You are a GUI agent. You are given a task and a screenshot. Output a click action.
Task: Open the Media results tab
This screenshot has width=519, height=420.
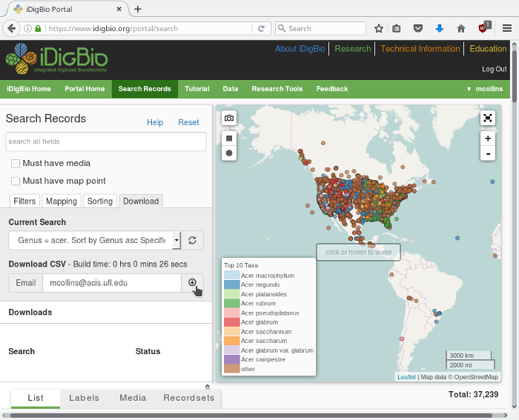point(133,398)
